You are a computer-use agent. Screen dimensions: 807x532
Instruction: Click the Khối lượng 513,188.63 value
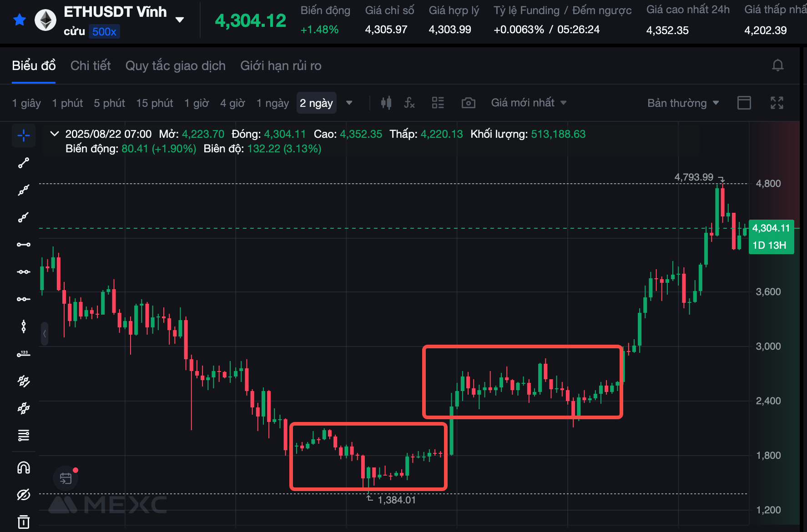pos(558,134)
